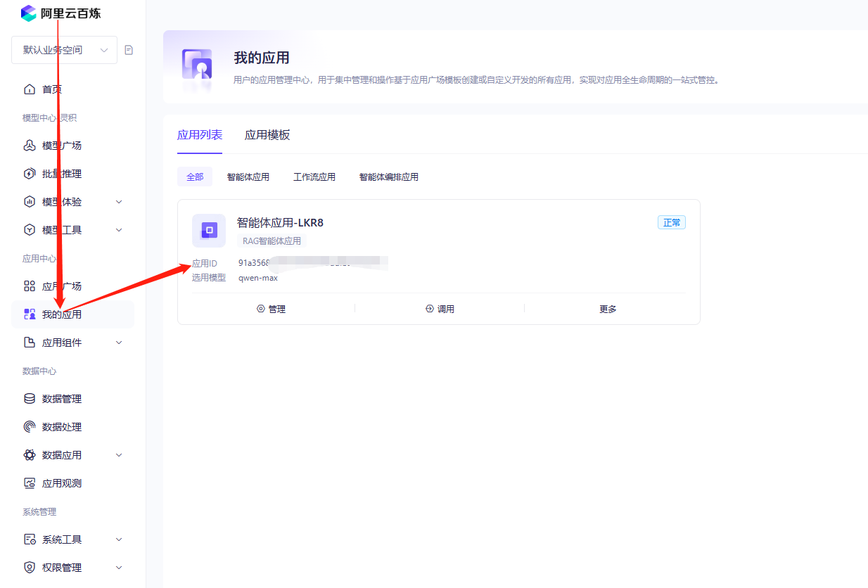Viewport: 868px width, 588px height.
Task: Click the 批量推理 sidebar icon
Action: pyautogui.click(x=30, y=174)
